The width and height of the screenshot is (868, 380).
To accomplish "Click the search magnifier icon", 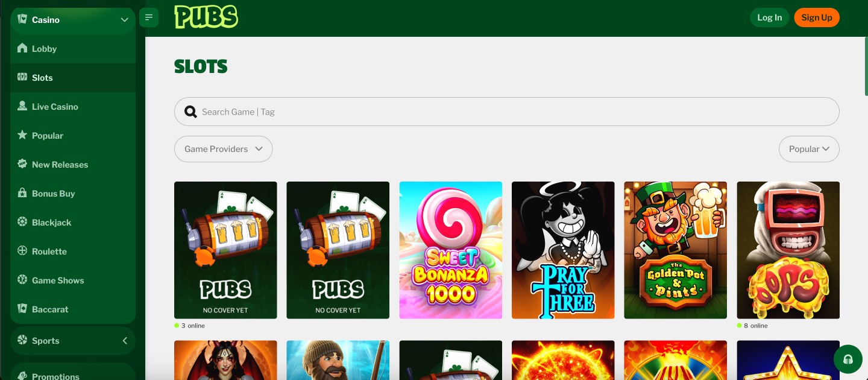I will pyautogui.click(x=190, y=112).
